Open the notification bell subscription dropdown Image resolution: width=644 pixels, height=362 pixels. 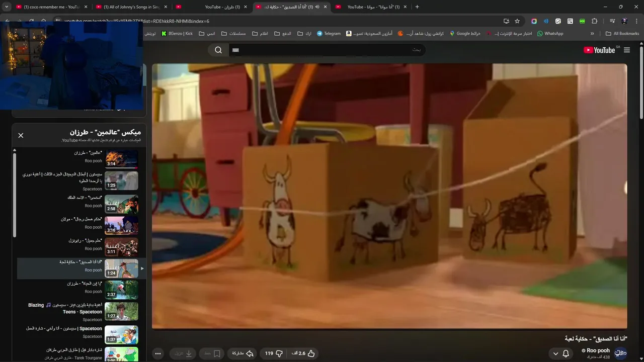coord(561,353)
